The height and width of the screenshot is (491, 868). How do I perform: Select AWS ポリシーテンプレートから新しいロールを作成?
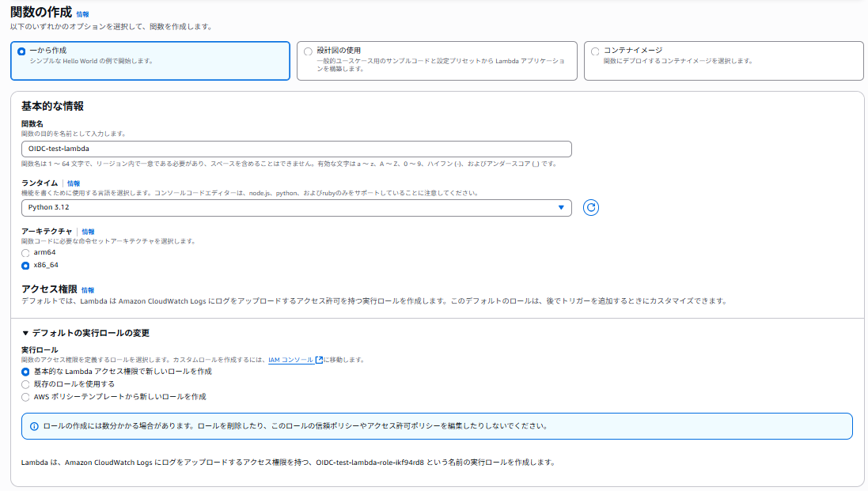[25, 397]
